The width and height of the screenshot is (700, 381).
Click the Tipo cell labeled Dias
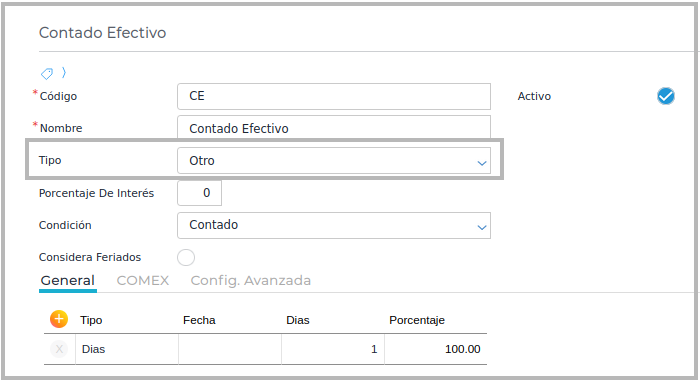tap(127, 349)
